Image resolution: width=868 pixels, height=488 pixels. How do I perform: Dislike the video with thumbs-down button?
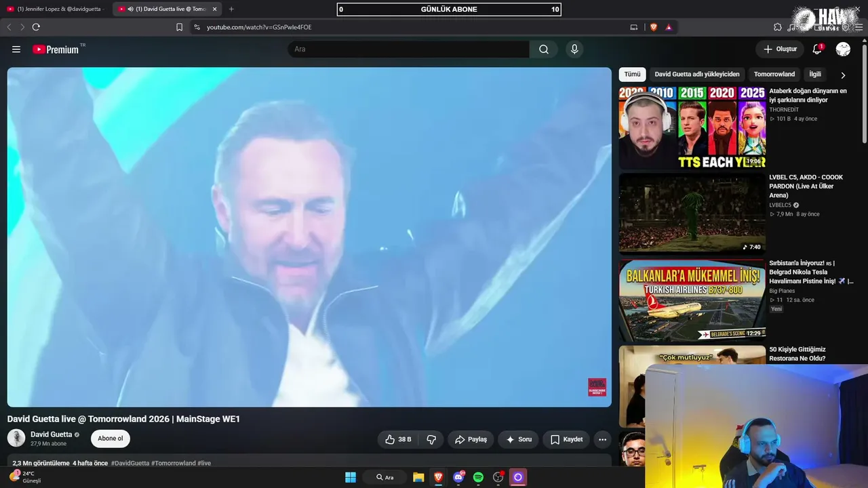(x=431, y=439)
